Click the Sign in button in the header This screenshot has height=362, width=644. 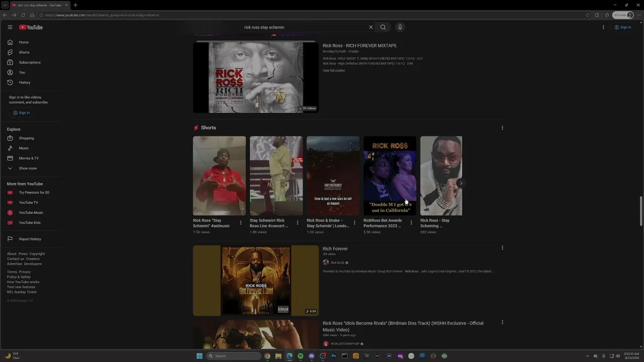(x=623, y=27)
